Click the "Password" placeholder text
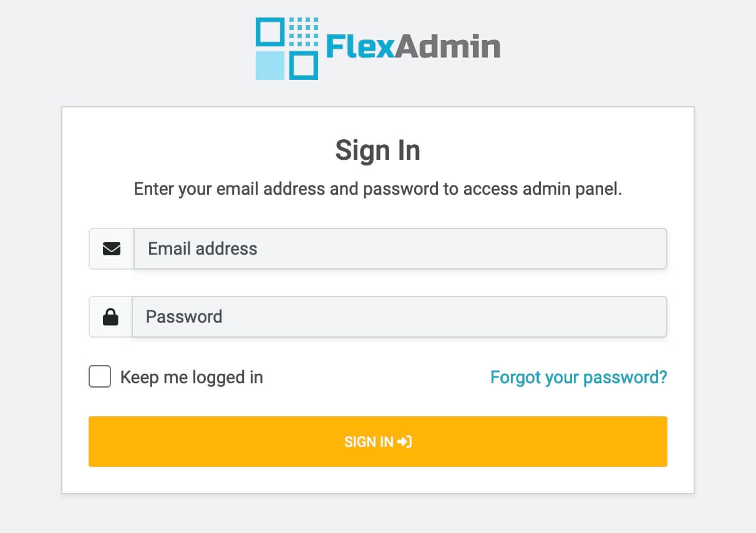 click(184, 317)
